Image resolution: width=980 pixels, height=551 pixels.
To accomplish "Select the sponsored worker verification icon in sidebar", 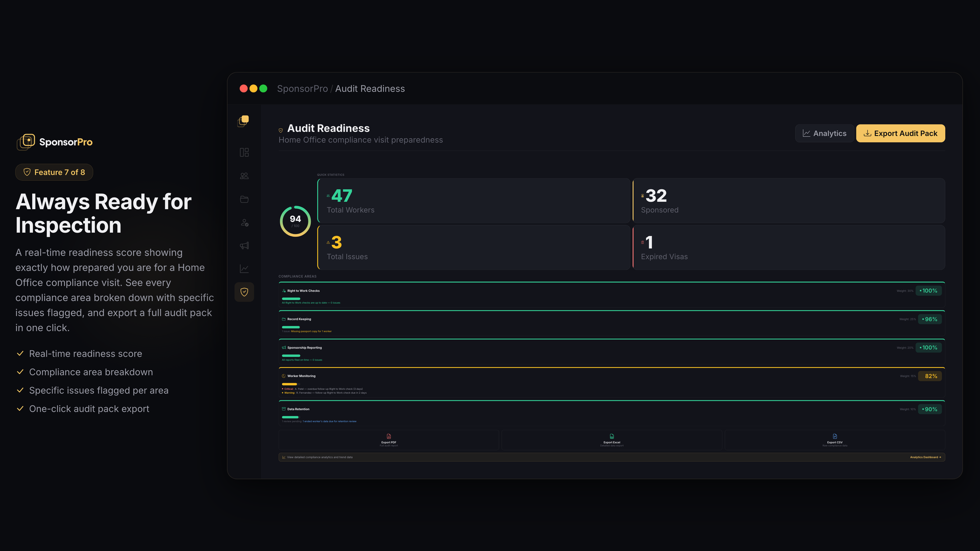I will (x=244, y=223).
